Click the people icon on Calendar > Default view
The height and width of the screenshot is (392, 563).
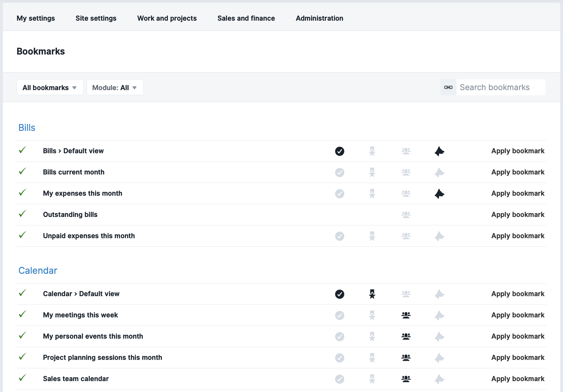tap(406, 294)
